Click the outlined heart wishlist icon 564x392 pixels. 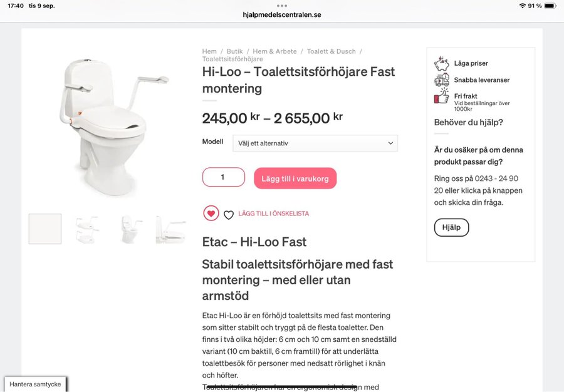pos(229,215)
